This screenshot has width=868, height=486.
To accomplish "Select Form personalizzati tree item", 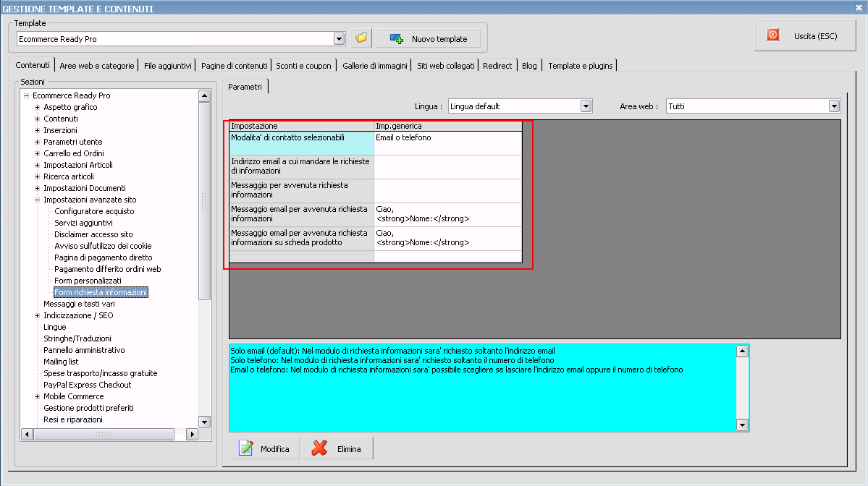I will 88,281.
